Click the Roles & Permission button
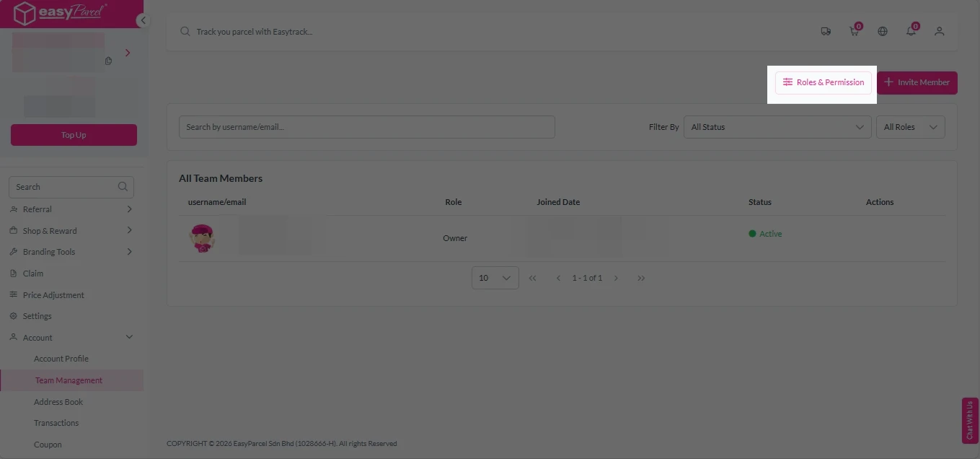The image size is (980, 459). coord(824,82)
